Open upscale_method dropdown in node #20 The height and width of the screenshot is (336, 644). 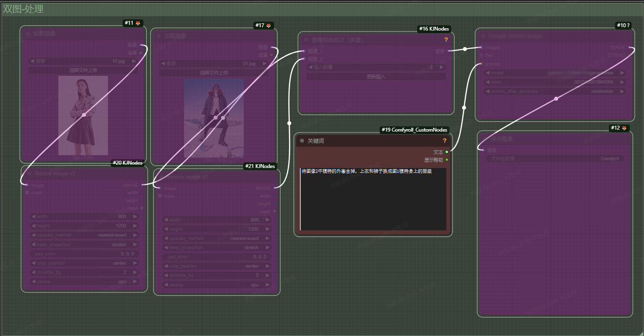tap(83, 235)
